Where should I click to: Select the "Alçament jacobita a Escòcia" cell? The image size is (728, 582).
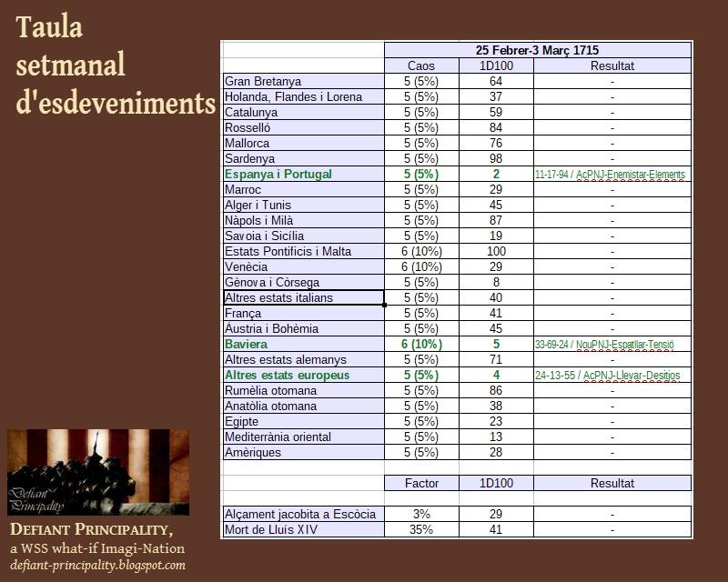point(304,514)
